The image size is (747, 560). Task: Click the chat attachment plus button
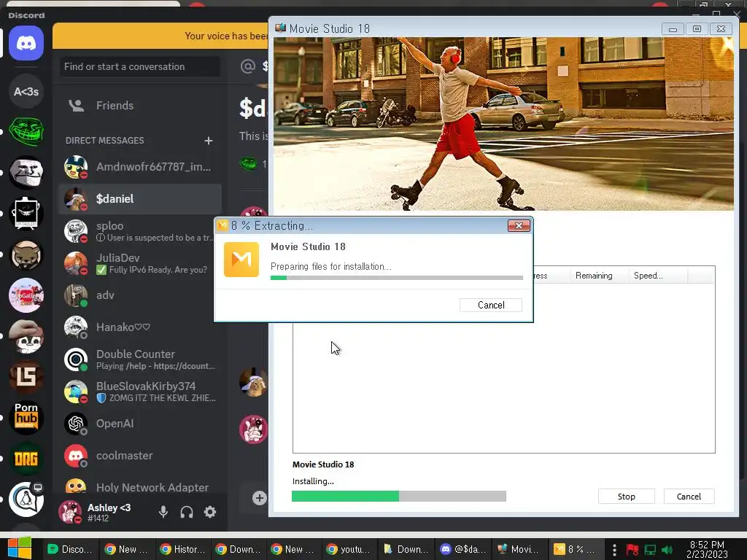click(x=259, y=498)
